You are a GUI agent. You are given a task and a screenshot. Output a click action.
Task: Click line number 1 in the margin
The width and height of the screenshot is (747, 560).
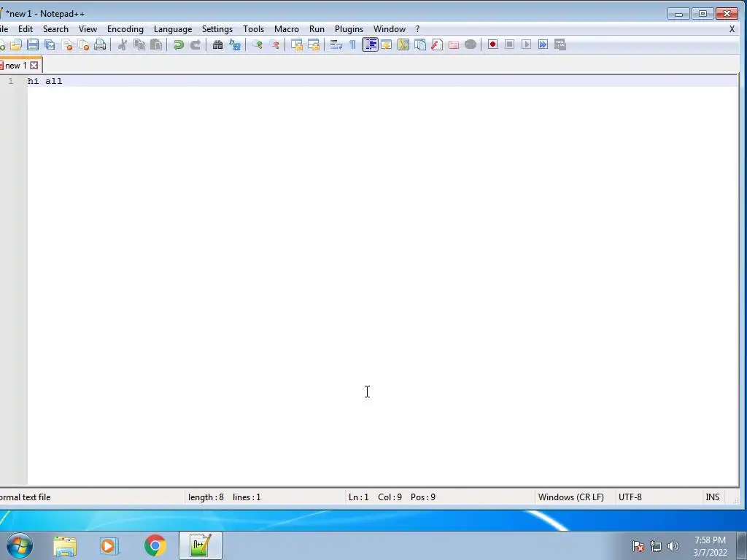[x=10, y=81]
